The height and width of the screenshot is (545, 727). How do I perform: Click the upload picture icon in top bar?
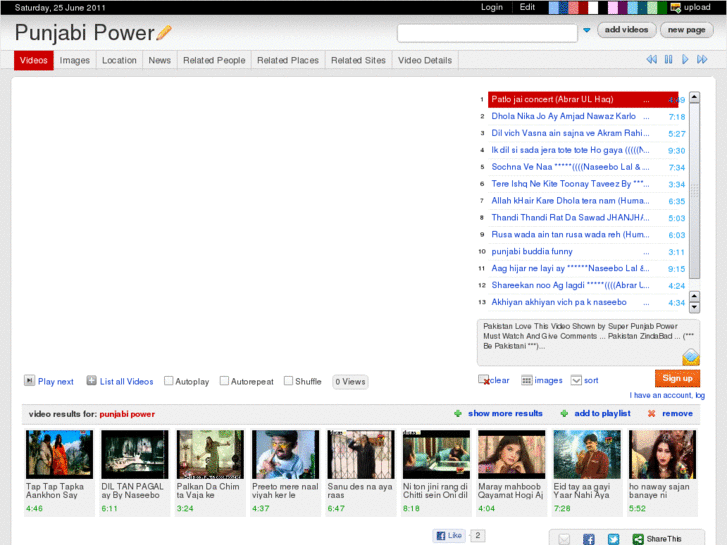[676, 7]
